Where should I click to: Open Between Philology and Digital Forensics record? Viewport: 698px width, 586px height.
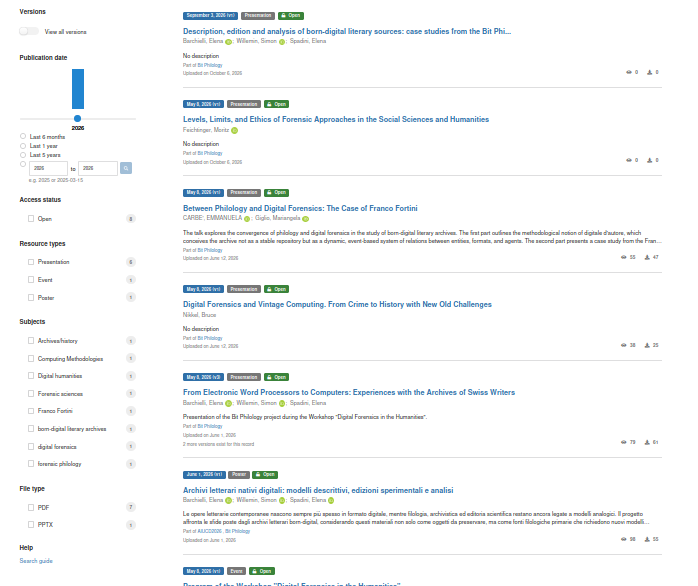(x=300, y=208)
